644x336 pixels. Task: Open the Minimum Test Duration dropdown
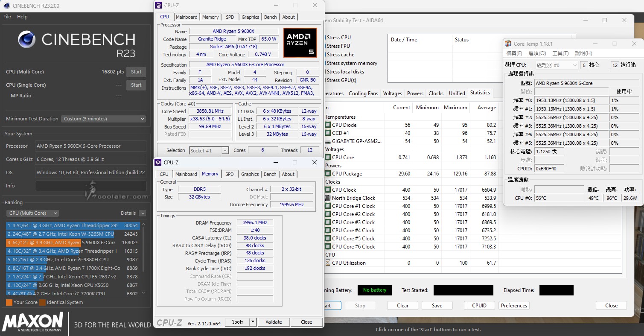(104, 119)
